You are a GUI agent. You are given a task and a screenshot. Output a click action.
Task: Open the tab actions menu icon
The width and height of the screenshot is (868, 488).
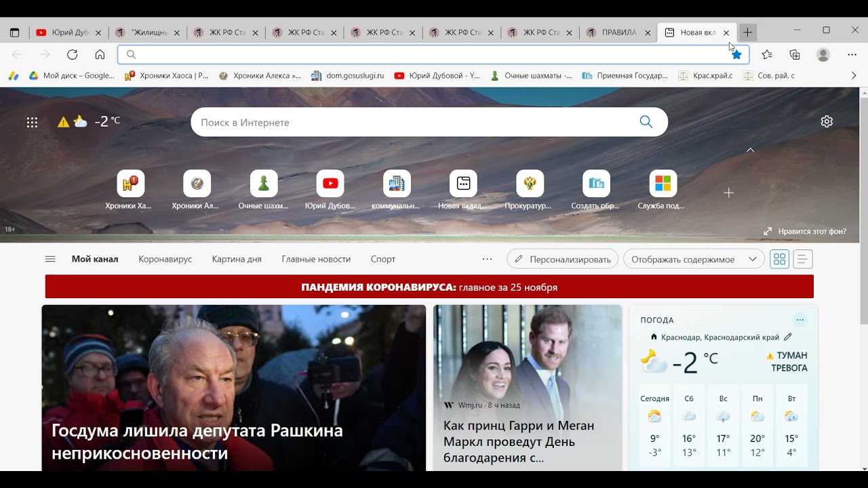pyautogui.click(x=15, y=33)
